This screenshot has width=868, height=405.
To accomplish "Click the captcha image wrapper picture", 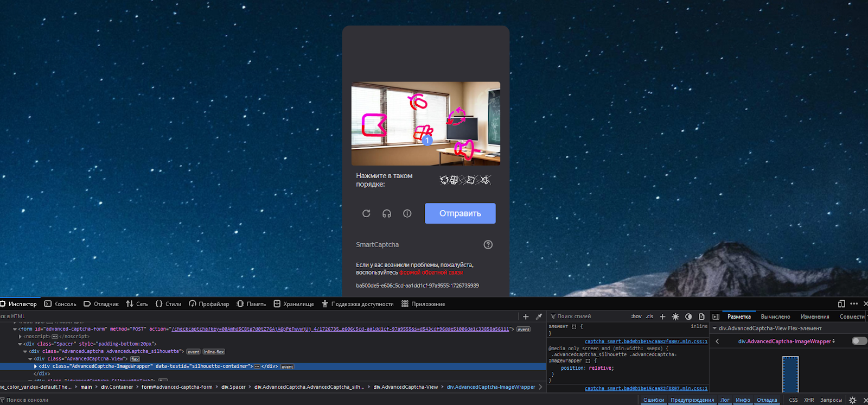I will point(426,124).
